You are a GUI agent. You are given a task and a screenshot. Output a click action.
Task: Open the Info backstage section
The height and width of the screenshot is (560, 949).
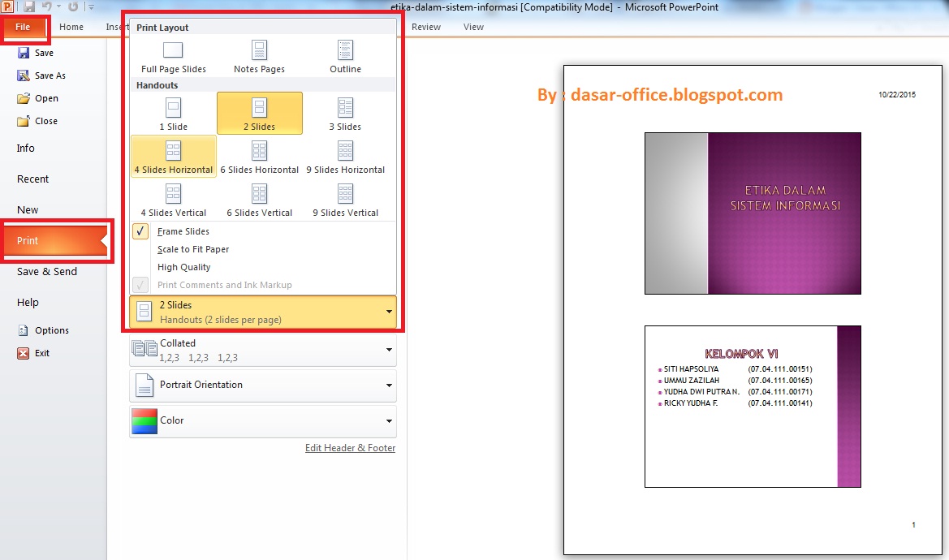(25, 149)
